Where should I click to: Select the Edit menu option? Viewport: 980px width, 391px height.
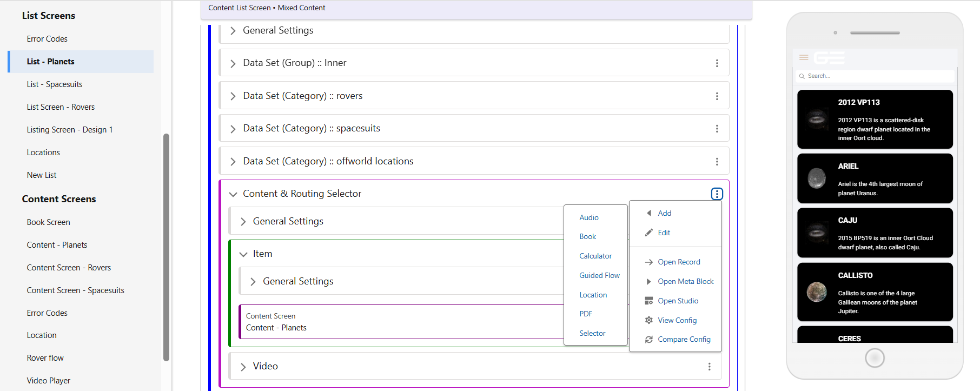(664, 233)
